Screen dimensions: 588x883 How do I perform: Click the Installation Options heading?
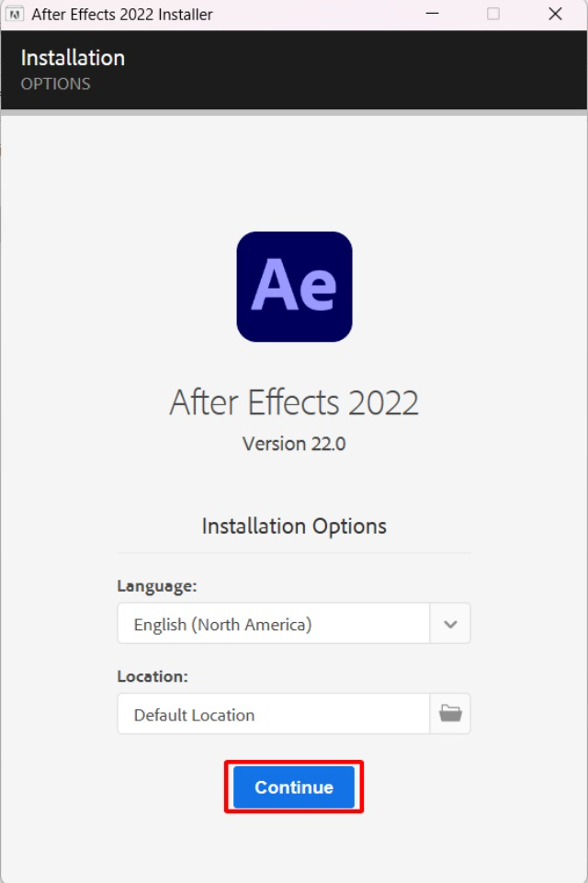click(x=294, y=526)
